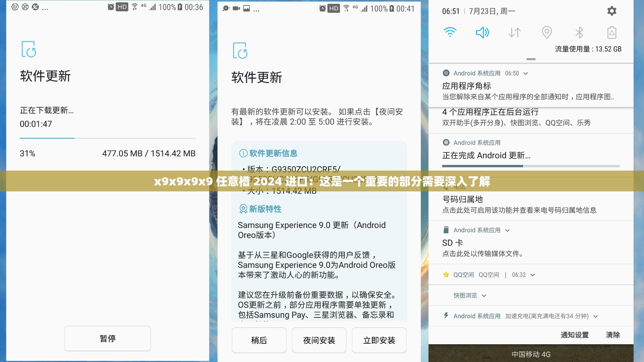
Task: Toggle Wi-Fi quick setting
Action: [450, 33]
